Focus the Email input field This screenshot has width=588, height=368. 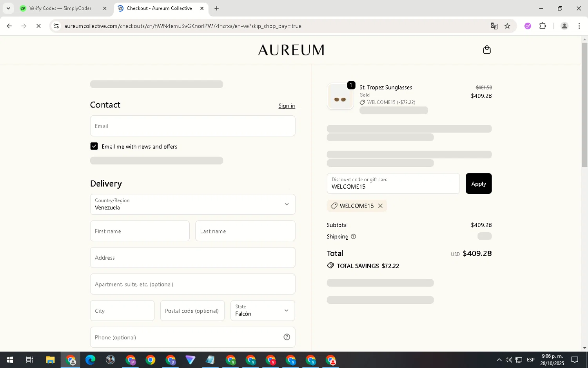click(192, 126)
